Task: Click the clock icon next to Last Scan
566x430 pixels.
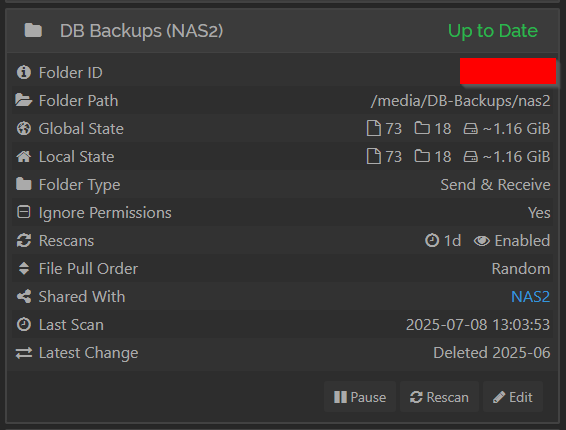Action: click(x=24, y=324)
